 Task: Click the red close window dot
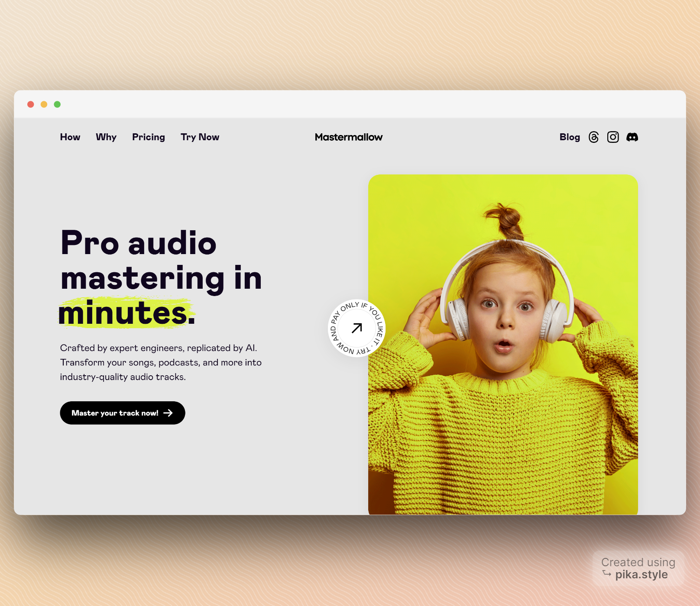pyautogui.click(x=31, y=104)
